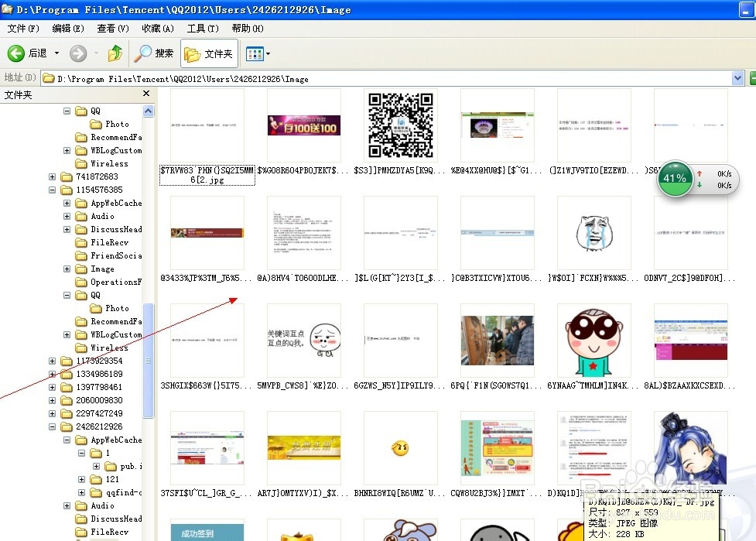756x541 pixels.
Task: Open the Back button history dropdown arrow
Action: tap(57, 53)
